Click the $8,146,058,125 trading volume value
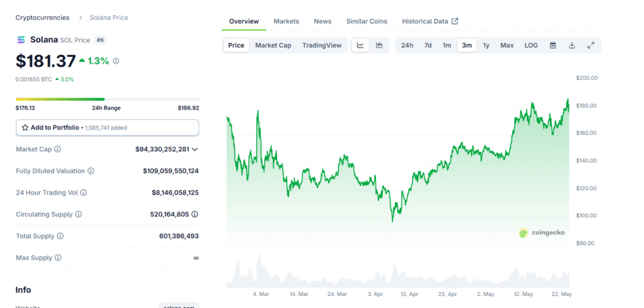Viewport: 644px width, 308px height. coord(175,193)
